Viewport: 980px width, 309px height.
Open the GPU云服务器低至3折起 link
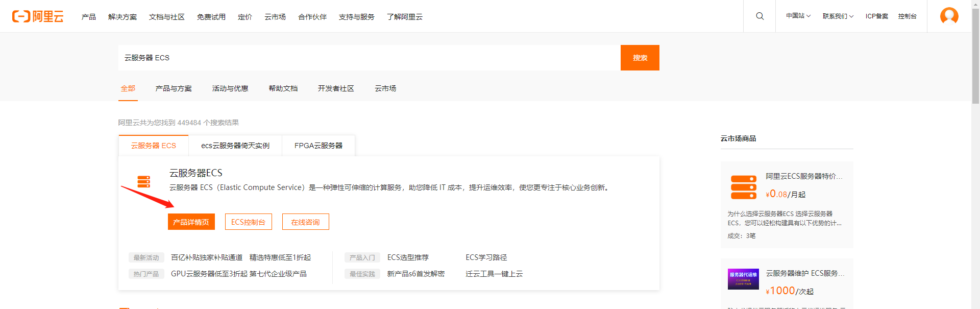(x=209, y=274)
